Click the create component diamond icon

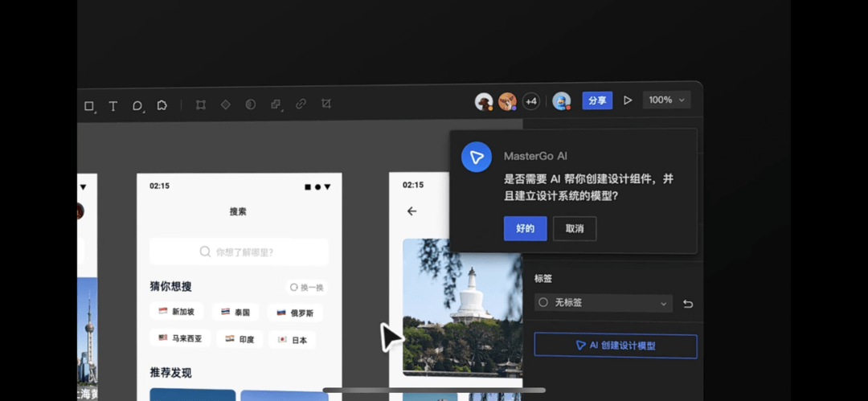(x=225, y=104)
